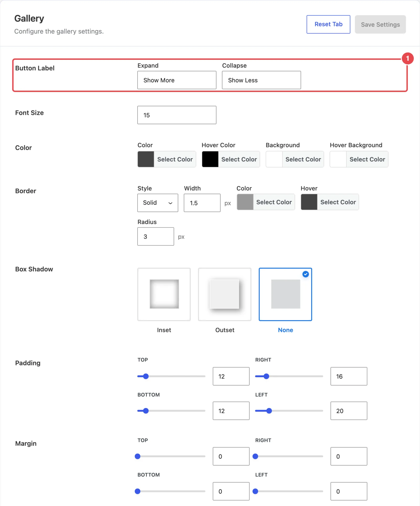Click the Margin Left slider handle
This screenshot has height=506, width=420.
tap(255, 491)
